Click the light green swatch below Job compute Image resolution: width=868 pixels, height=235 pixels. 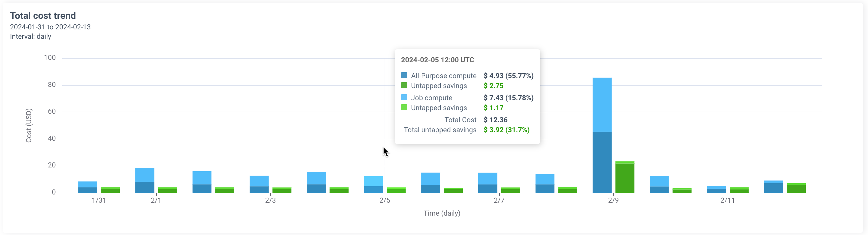pos(404,108)
